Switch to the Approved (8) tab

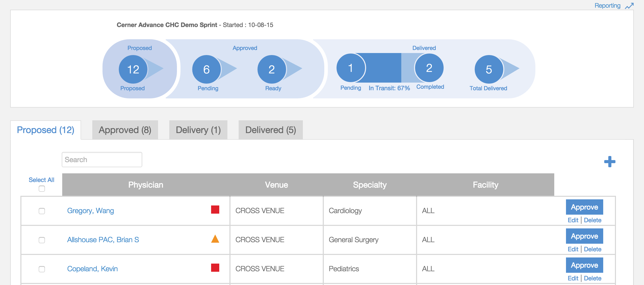point(125,130)
